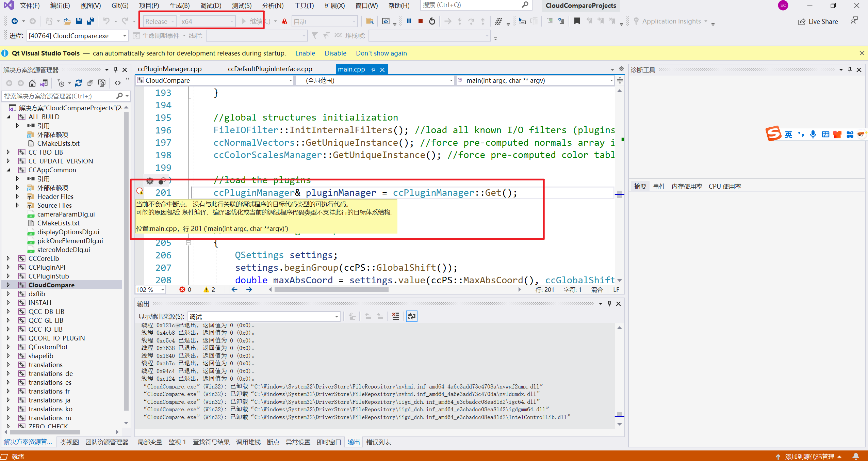The width and height of the screenshot is (868, 461).
Task: Click the Solution Explorer horizontal scrollbar thumb
Action: (x=45, y=432)
